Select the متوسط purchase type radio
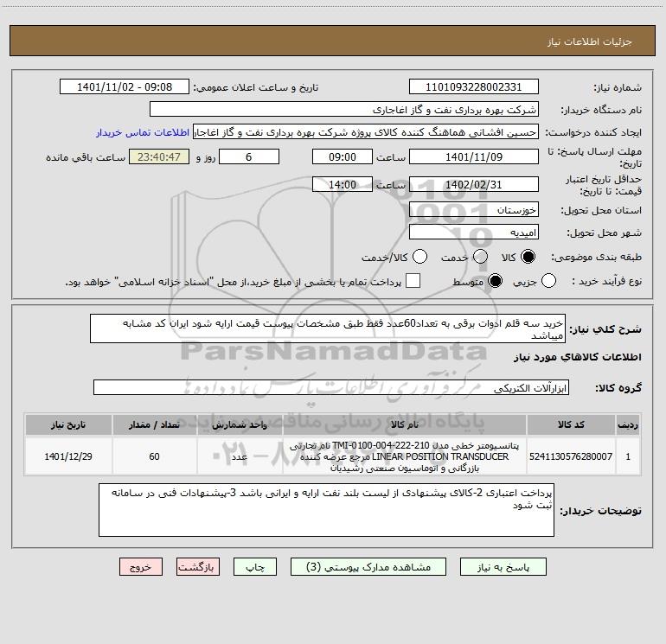 click(495, 281)
